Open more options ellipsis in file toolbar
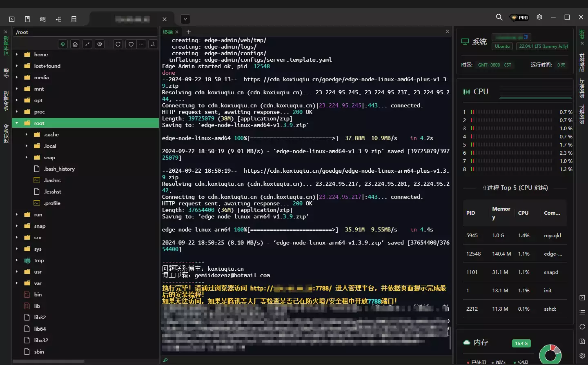The height and width of the screenshot is (365, 588). (x=141, y=44)
